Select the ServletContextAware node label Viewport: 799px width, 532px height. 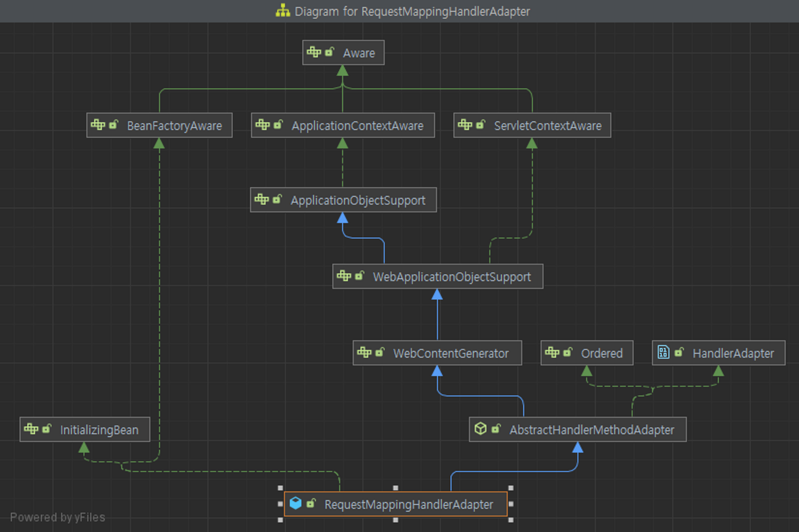[547, 126]
